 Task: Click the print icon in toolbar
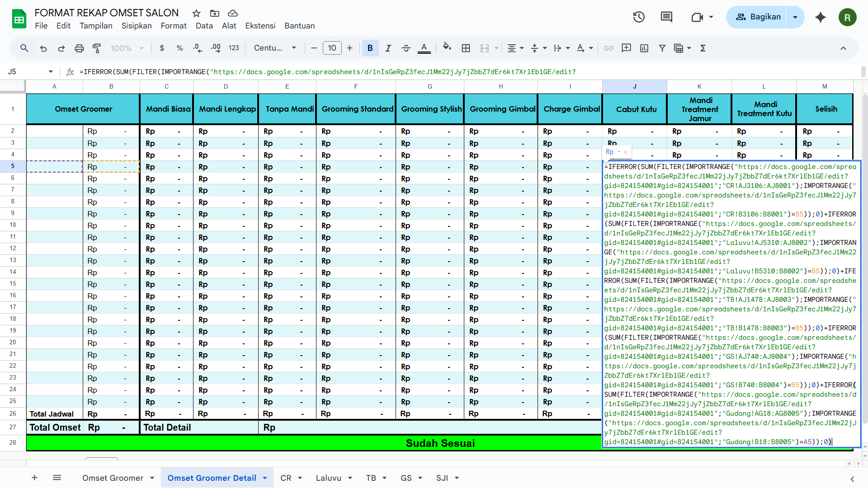point(79,48)
